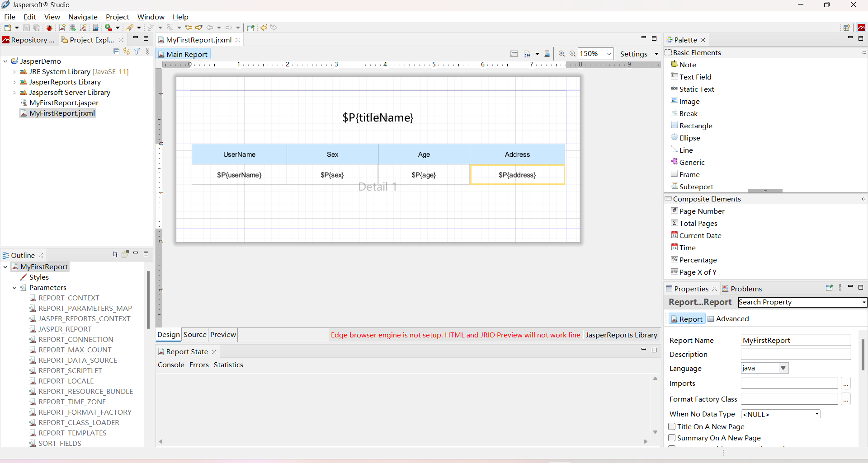Enable Title On A New Page
The image size is (868, 463).
(x=672, y=426)
